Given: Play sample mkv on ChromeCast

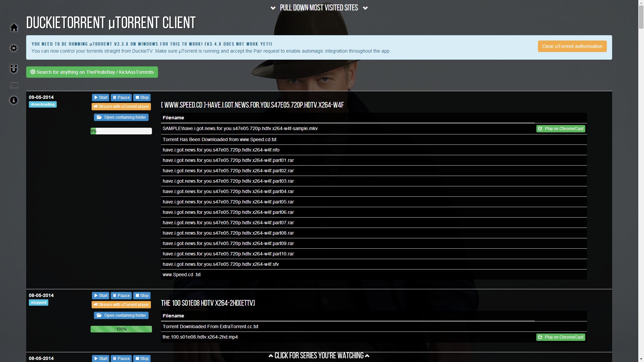Looking at the screenshot, I should coord(560,129).
